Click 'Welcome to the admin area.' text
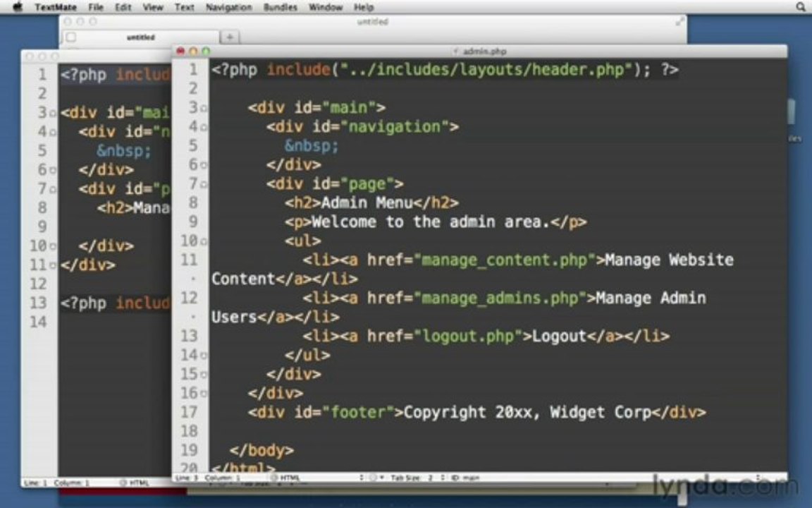This screenshot has width=812, height=508. tap(431, 222)
